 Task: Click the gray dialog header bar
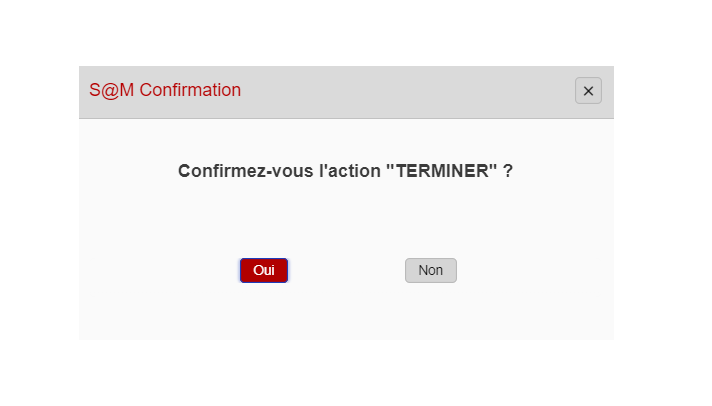click(400, 91)
